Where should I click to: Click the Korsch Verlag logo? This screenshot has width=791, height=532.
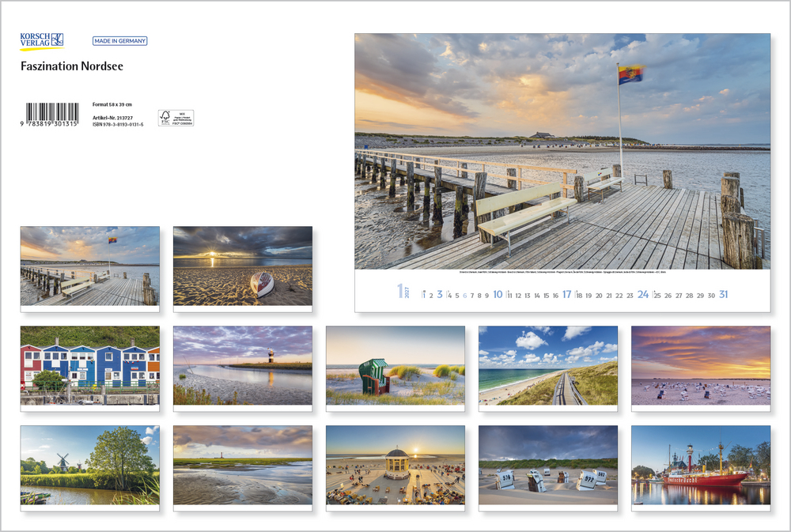[42, 41]
